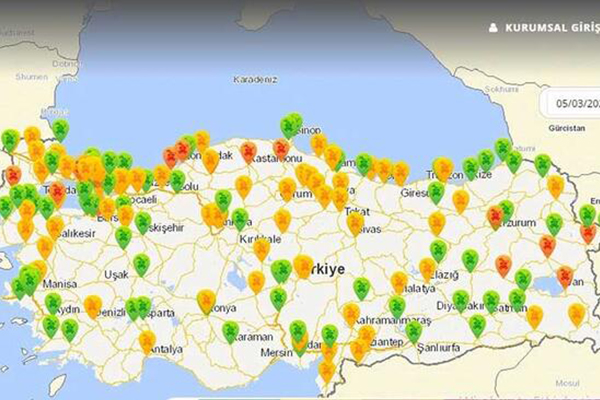Click the orange marker below the Kırıkkale label
The height and width of the screenshot is (400, 600).
click(x=261, y=250)
